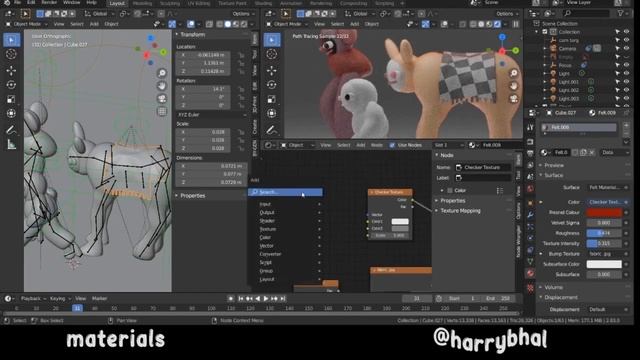Select the Transform tool in left viewport
Viewport: 640px width, 360px height.
click(11, 113)
